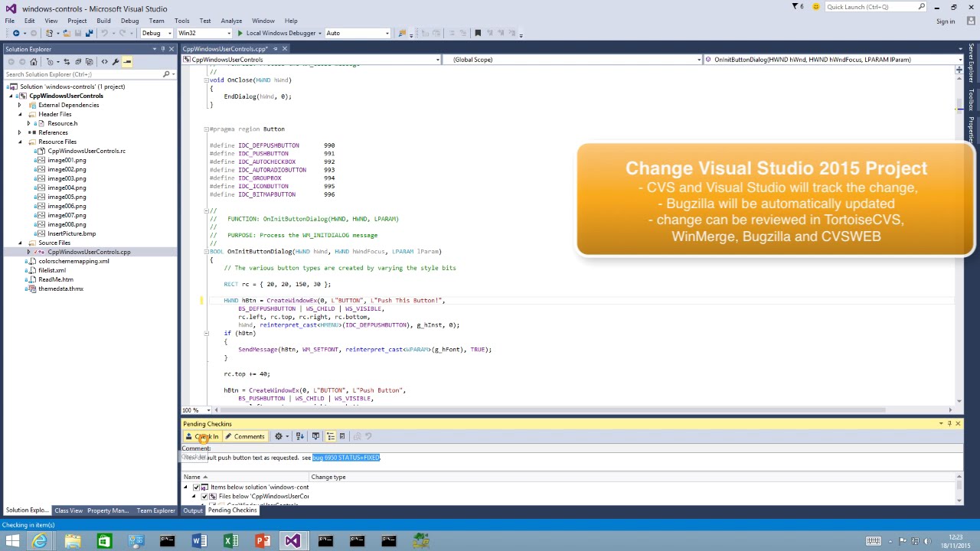Close the CppWindowsUserControls.cpp tab
This screenshot has height=551, width=980.
point(284,49)
